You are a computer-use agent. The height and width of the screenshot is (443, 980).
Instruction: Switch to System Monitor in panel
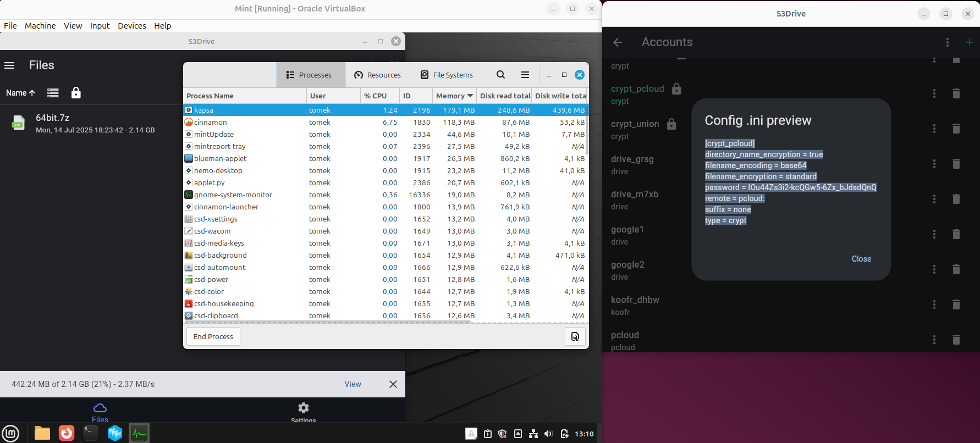(139, 433)
